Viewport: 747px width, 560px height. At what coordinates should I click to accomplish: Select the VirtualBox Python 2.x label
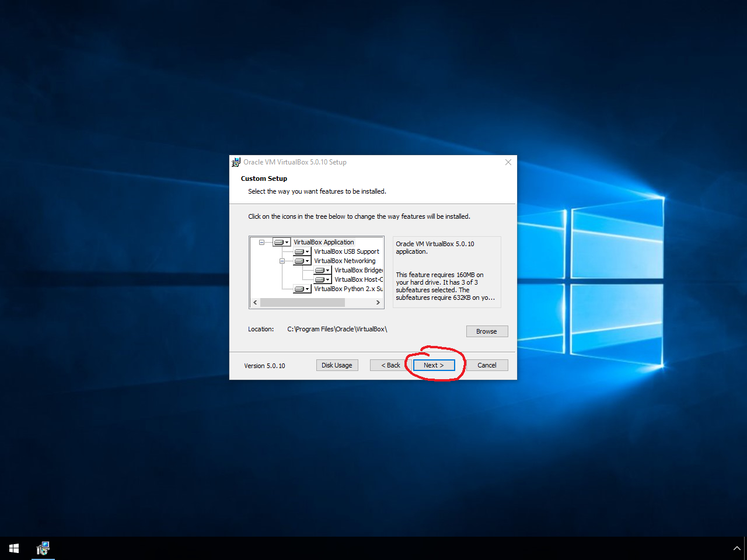click(348, 289)
